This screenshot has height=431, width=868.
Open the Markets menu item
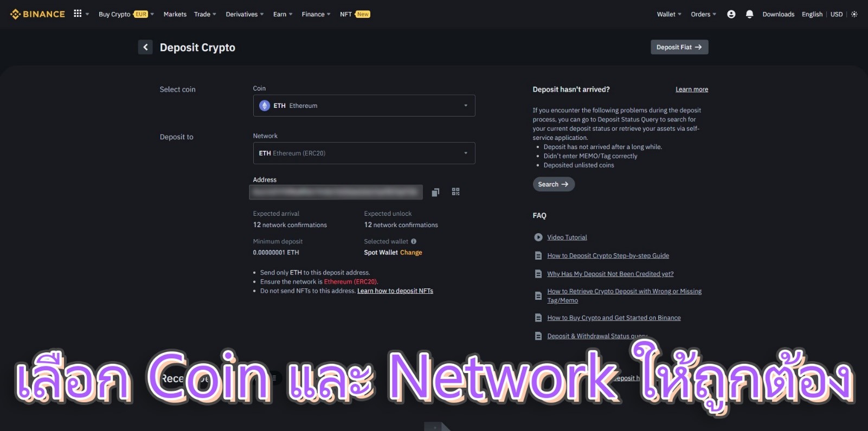[175, 14]
